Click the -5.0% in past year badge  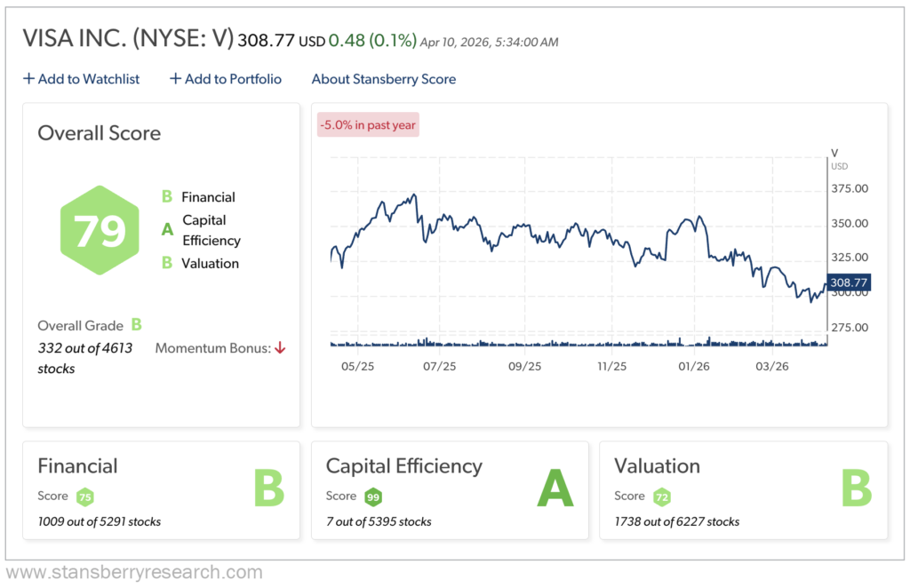point(367,125)
